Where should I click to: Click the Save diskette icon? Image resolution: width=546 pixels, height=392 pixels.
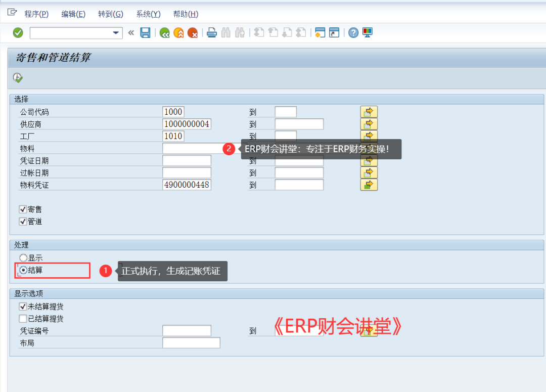(146, 33)
